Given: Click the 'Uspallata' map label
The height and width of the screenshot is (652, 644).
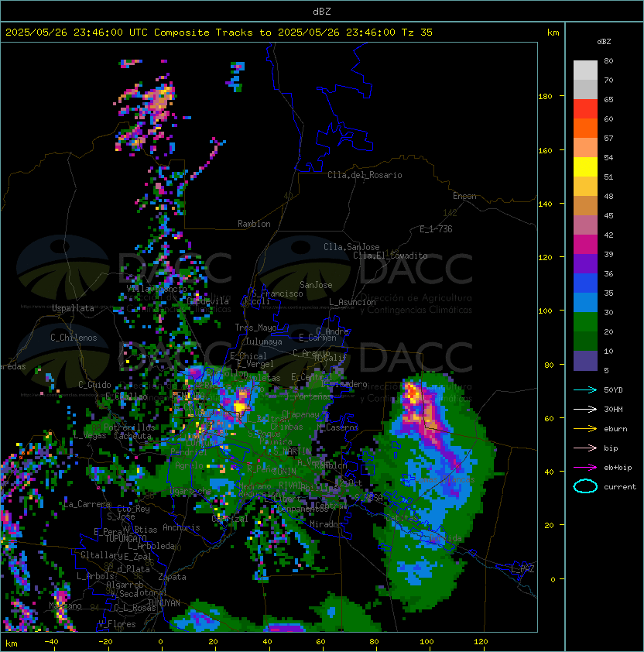Looking at the screenshot, I should click(x=73, y=308).
